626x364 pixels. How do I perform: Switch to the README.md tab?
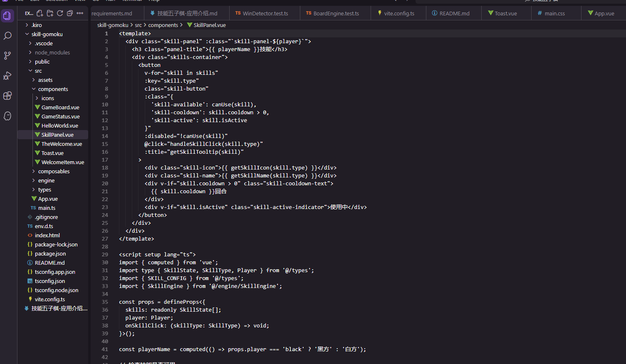pos(454,13)
